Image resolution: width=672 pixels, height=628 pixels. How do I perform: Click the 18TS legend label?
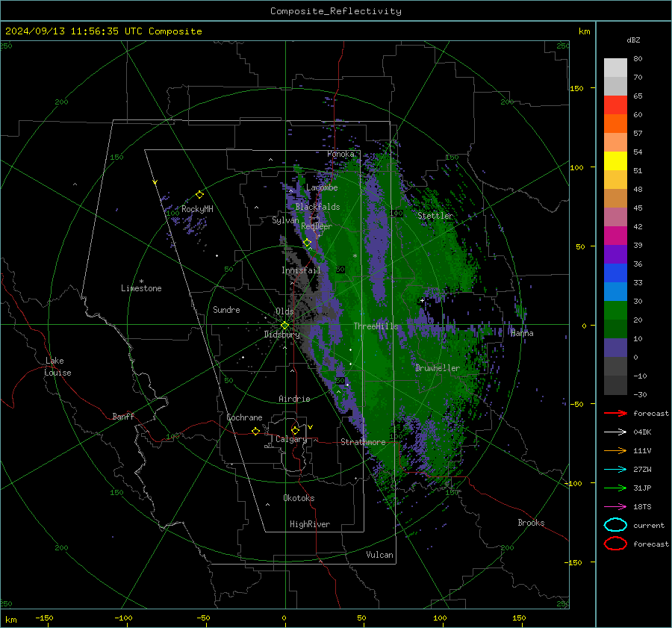tap(642, 507)
